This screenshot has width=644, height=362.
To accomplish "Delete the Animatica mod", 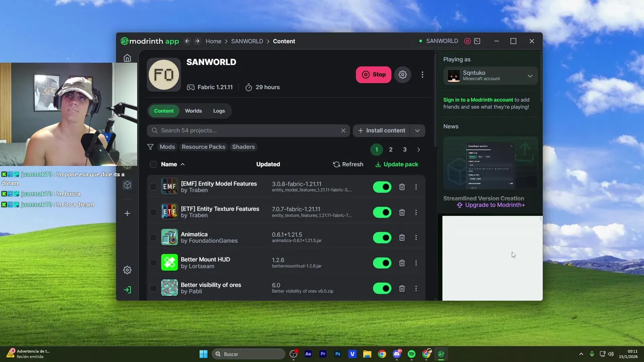I will click(401, 237).
